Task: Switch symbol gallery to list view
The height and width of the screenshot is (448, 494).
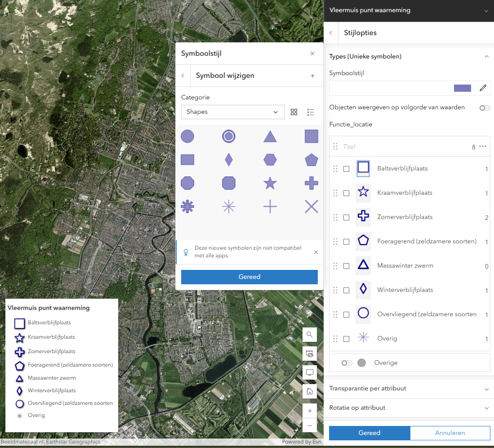Action: (311, 112)
